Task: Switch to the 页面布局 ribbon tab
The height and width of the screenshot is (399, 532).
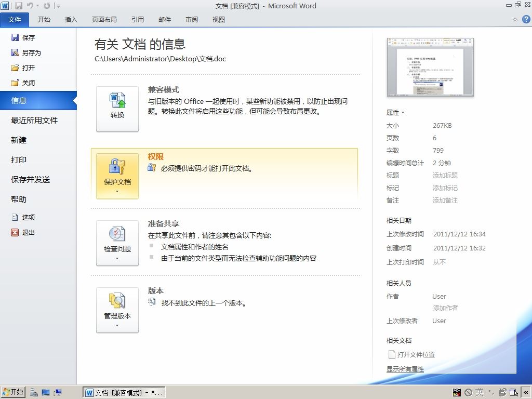Action: (104, 19)
